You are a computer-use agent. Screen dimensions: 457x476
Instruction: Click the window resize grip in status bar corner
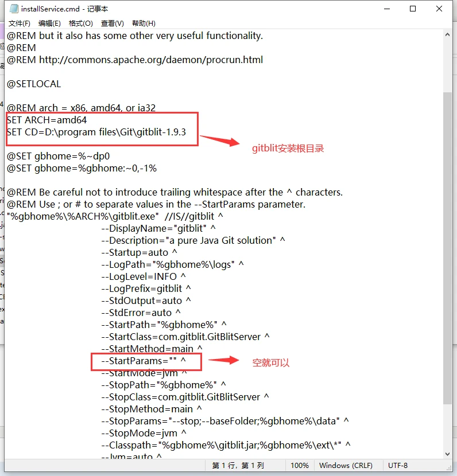[x=449, y=468]
